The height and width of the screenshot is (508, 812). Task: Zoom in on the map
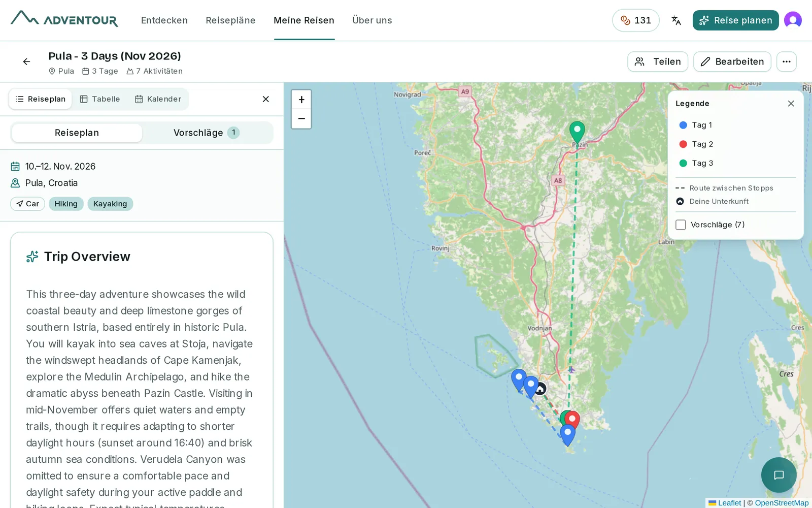[301, 100]
